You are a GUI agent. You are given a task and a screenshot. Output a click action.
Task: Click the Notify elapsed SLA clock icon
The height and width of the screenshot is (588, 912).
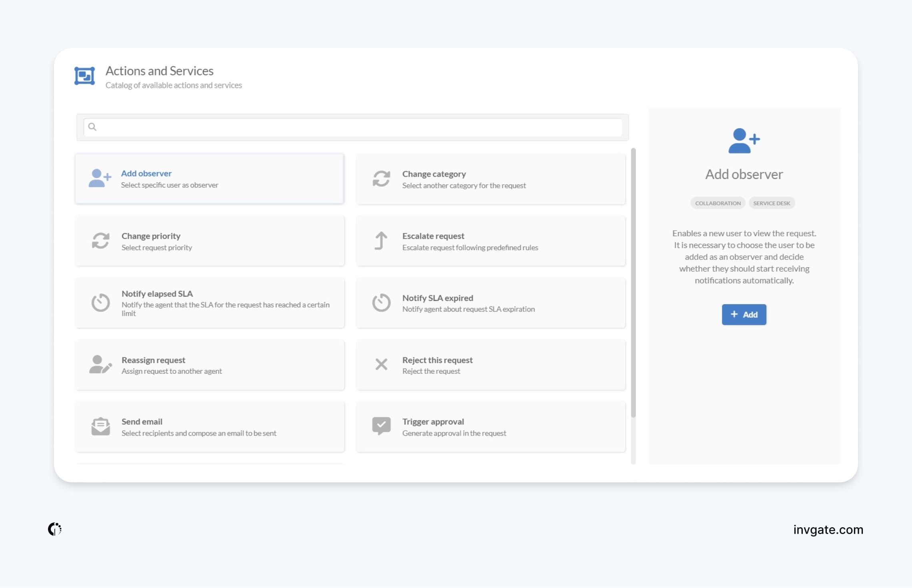[x=100, y=303]
